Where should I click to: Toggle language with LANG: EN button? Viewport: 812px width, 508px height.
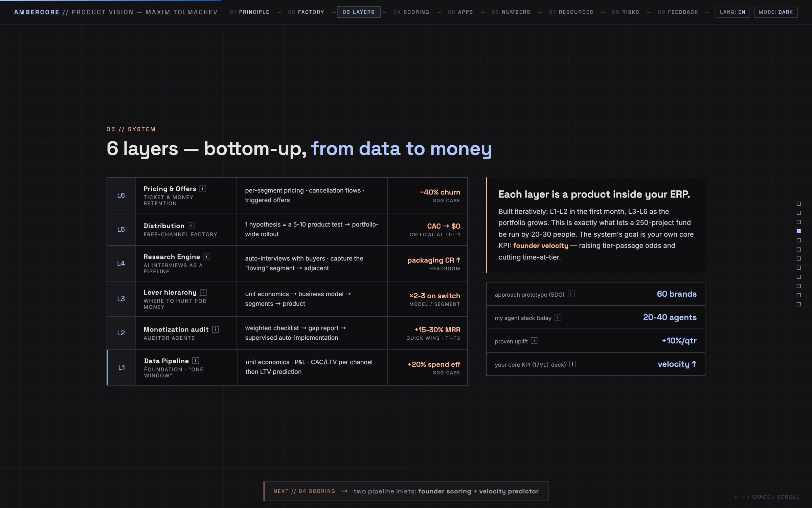tap(732, 12)
